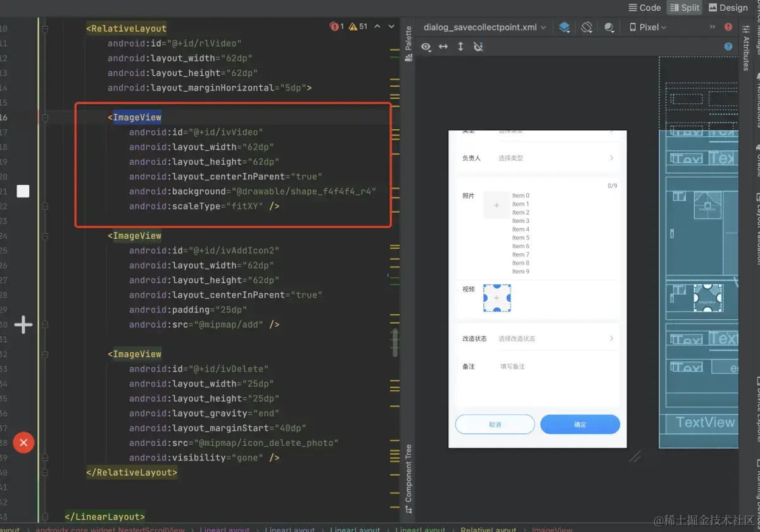The width and height of the screenshot is (760, 532).
Task: Click the crossed-out magnet icon in preview toolbar
Action: point(478,47)
